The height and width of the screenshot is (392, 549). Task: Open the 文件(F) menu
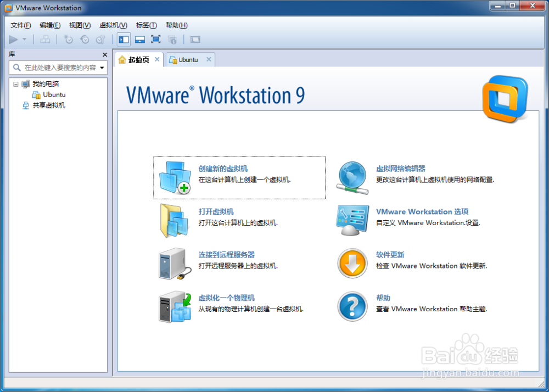21,25
